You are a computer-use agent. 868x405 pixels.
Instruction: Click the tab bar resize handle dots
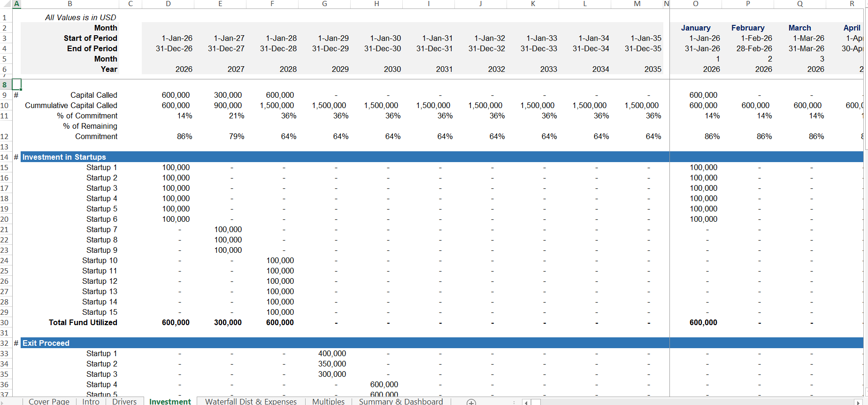(x=514, y=402)
